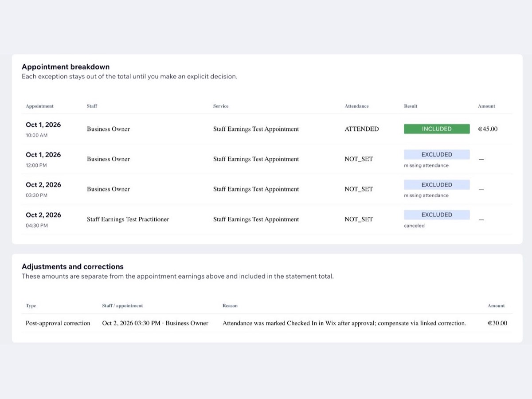
Task: Click EXCLUDED badge for Oct 2 03:30 PM
Action: (437, 185)
